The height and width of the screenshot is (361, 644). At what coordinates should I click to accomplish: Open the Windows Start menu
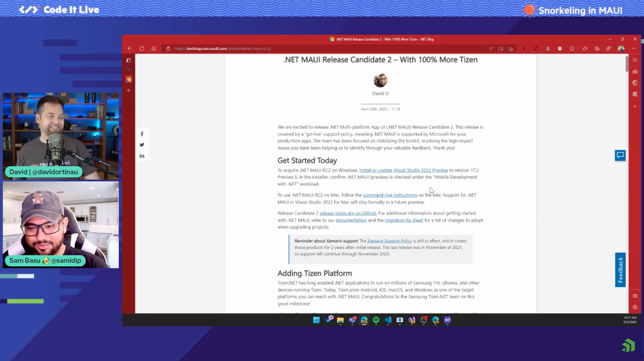316,320
